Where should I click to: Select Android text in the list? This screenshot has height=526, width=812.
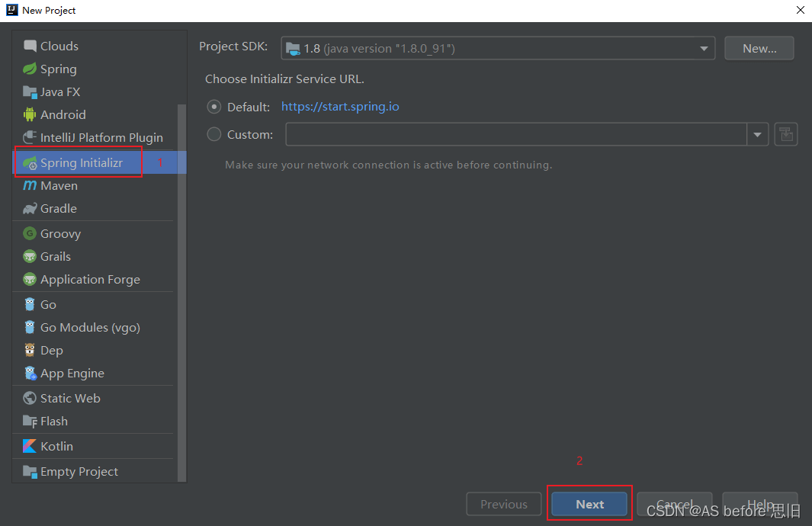pyautogui.click(x=63, y=114)
